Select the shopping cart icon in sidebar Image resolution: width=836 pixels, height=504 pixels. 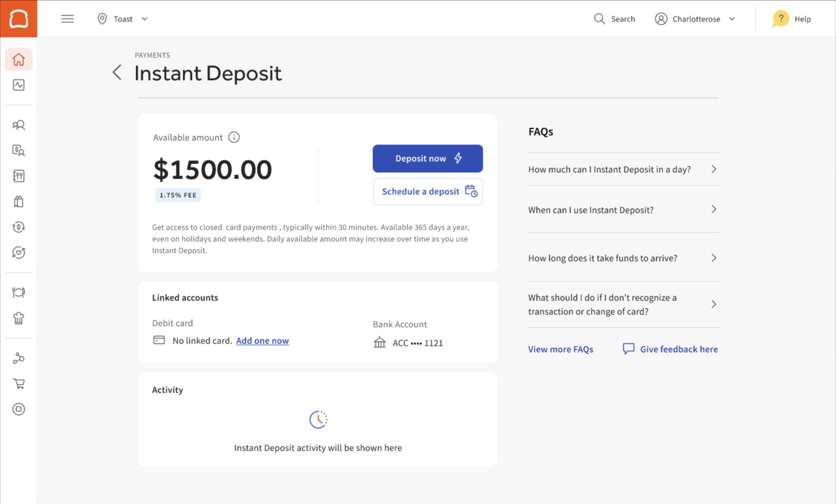click(19, 383)
